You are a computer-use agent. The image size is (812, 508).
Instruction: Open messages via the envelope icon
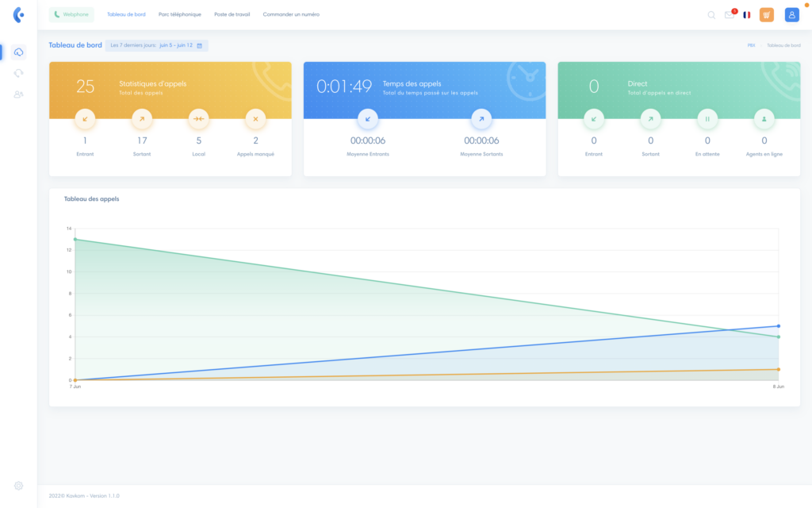pyautogui.click(x=730, y=14)
